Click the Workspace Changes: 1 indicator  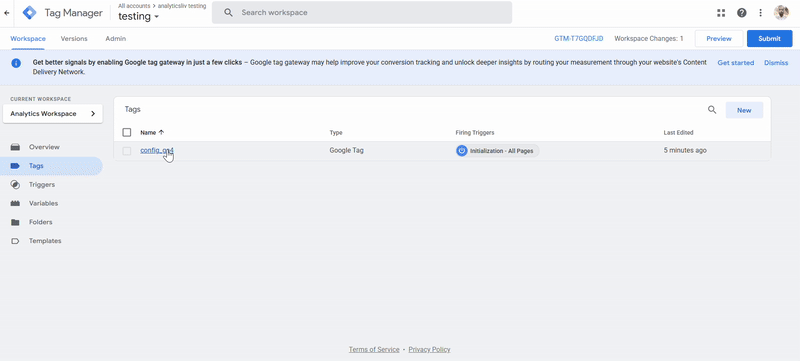(648, 39)
